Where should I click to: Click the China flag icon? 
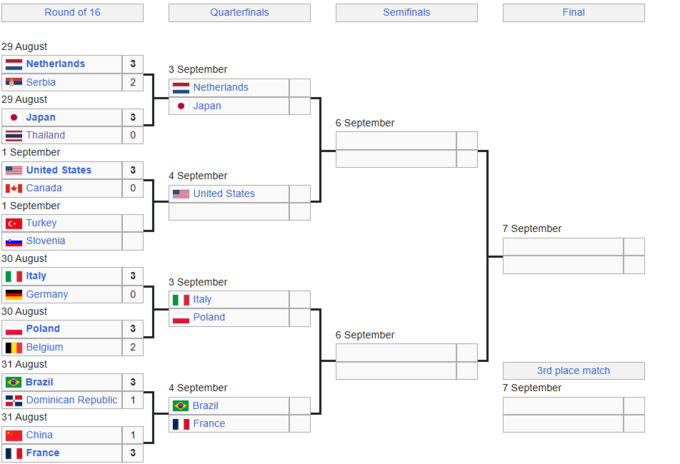point(14,435)
